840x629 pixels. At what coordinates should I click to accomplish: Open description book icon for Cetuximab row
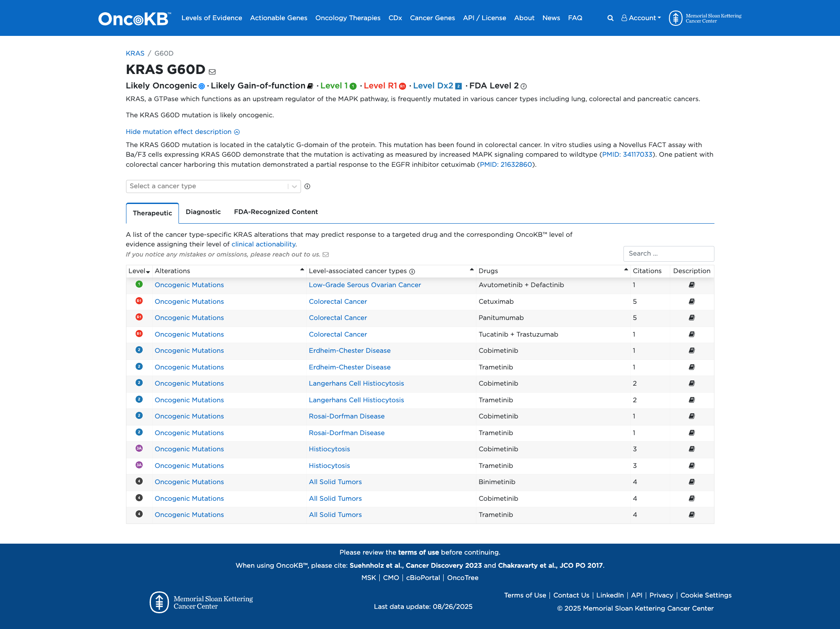point(692,302)
